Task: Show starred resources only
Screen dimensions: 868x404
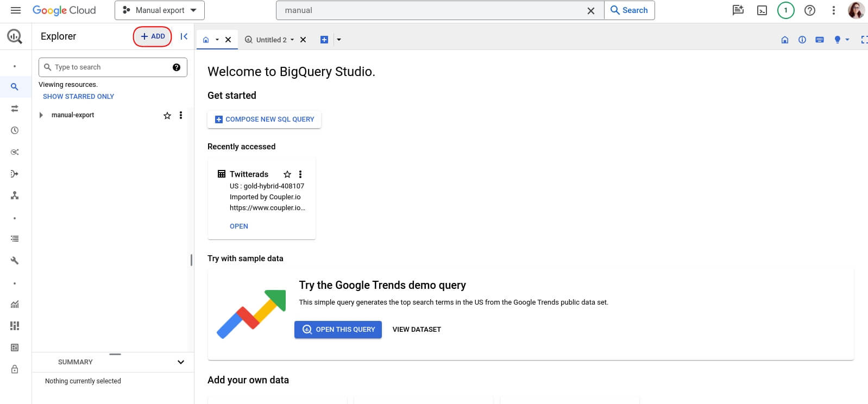Action: [x=78, y=97]
